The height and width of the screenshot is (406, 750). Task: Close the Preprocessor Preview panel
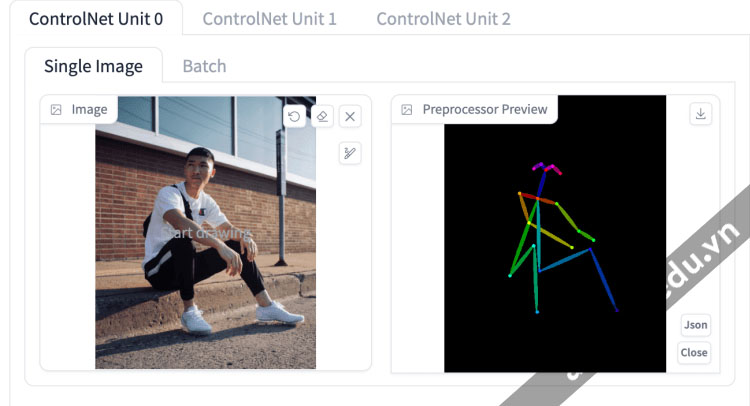pyautogui.click(x=694, y=352)
